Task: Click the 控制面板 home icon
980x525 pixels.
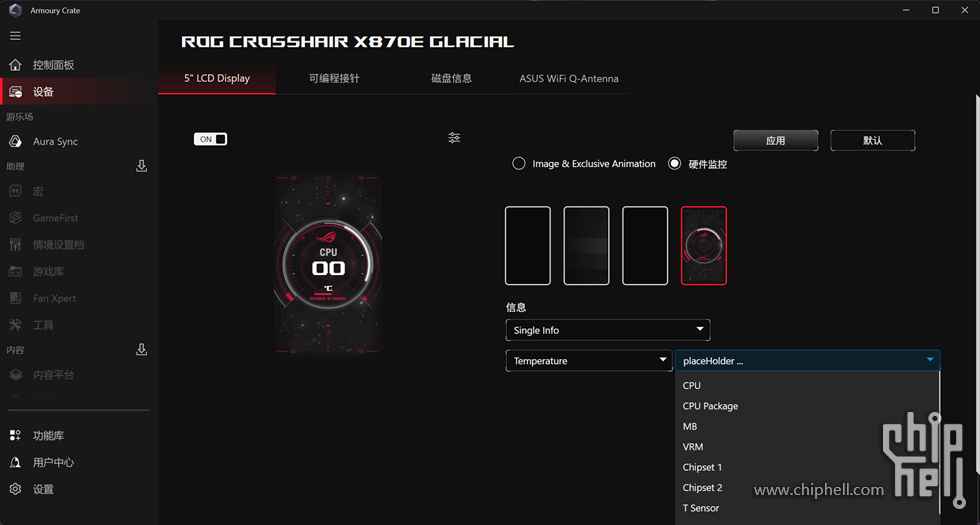Action: (15, 65)
